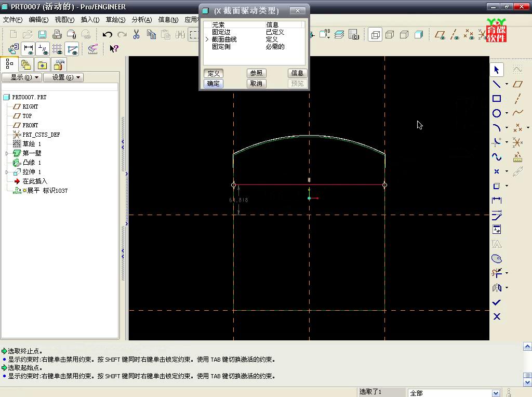Expand the 拉伸 1 tree node
The height and width of the screenshot is (397, 532).
(x=7, y=172)
